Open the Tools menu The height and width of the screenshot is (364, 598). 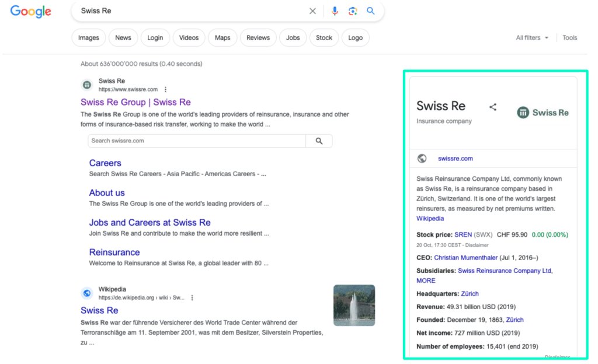click(x=569, y=38)
